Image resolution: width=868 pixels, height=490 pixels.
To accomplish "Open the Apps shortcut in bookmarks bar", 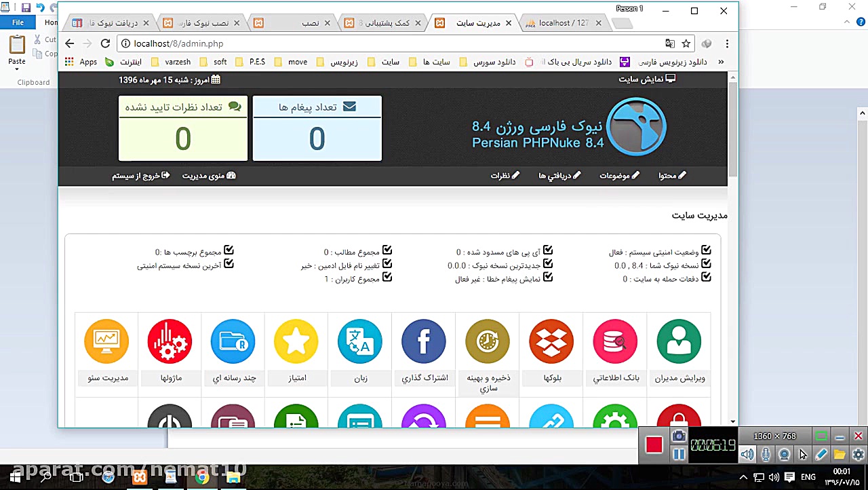I will pos(81,62).
